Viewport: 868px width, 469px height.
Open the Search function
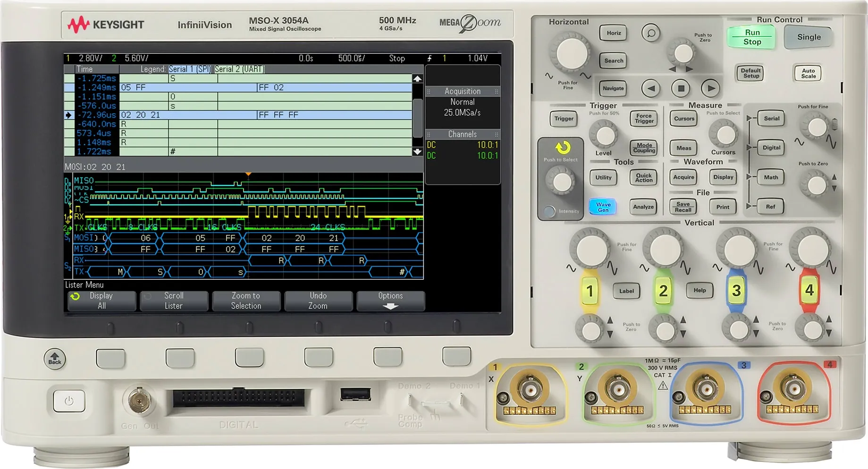(x=613, y=60)
